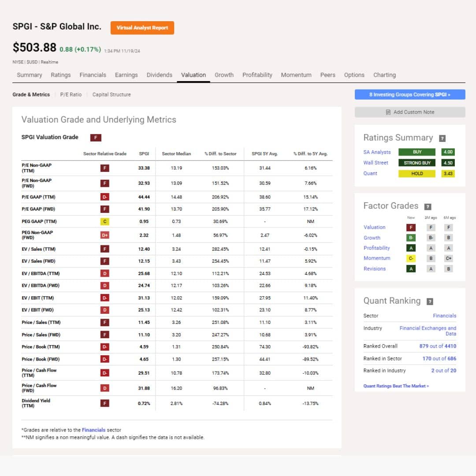Click the SA Analysts link
The image size is (476, 476).
(377, 152)
